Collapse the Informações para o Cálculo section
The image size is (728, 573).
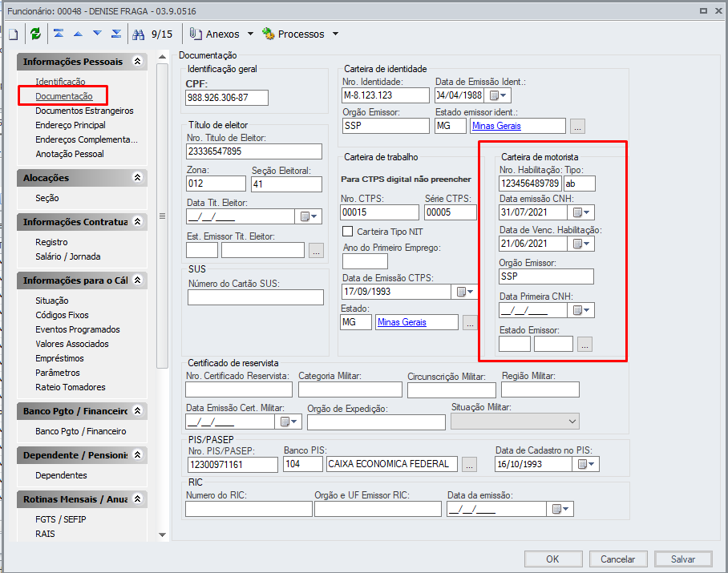pos(137,280)
